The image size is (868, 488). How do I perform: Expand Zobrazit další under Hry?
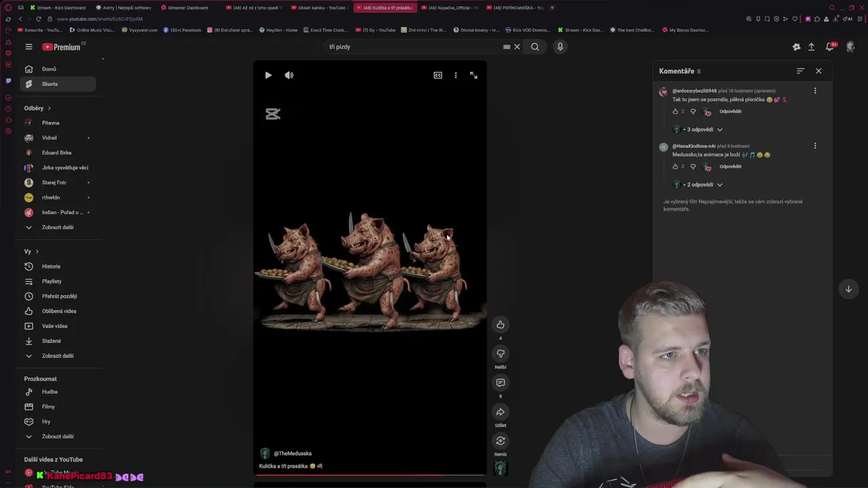tap(58, 436)
